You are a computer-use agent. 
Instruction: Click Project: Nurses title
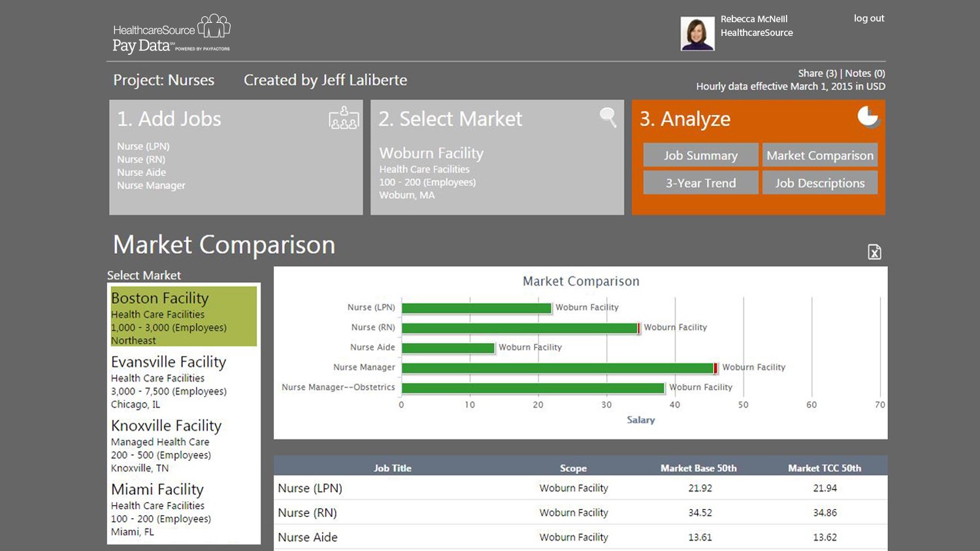tap(163, 80)
